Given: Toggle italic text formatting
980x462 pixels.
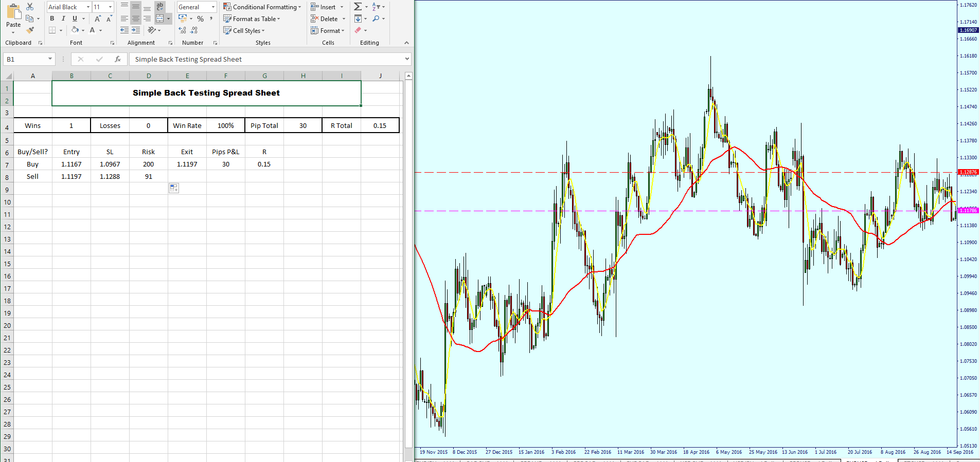Looking at the screenshot, I should coord(63,19).
